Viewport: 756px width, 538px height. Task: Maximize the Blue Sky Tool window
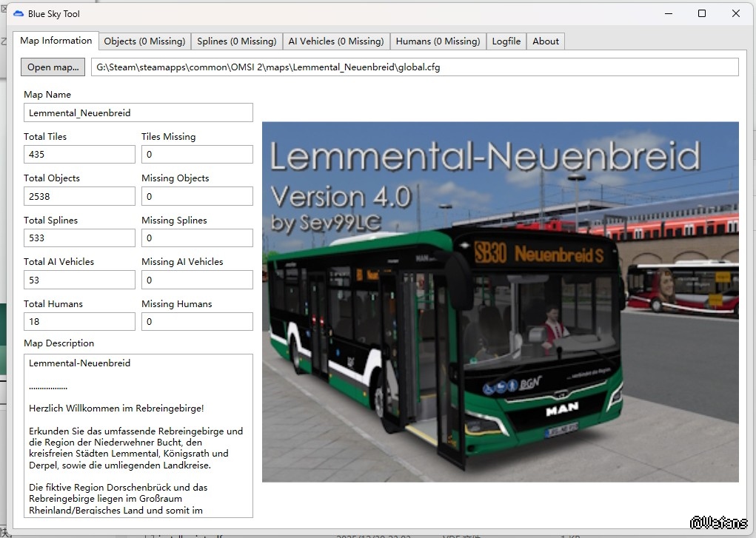tap(702, 13)
